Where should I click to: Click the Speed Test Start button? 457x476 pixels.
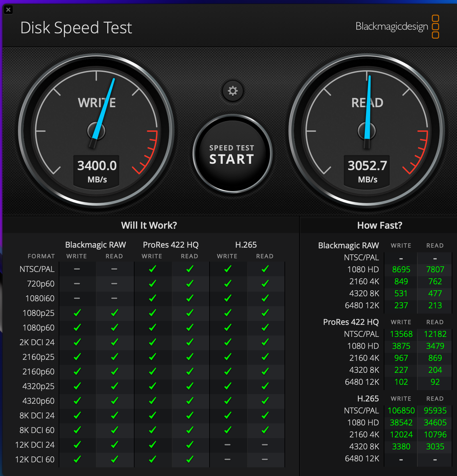[232, 153]
